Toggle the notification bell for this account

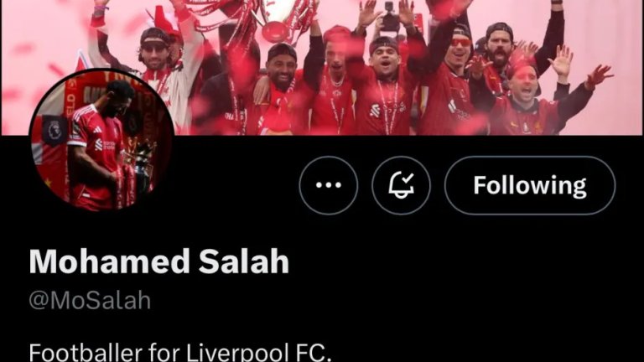pyautogui.click(x=401, y=185)
